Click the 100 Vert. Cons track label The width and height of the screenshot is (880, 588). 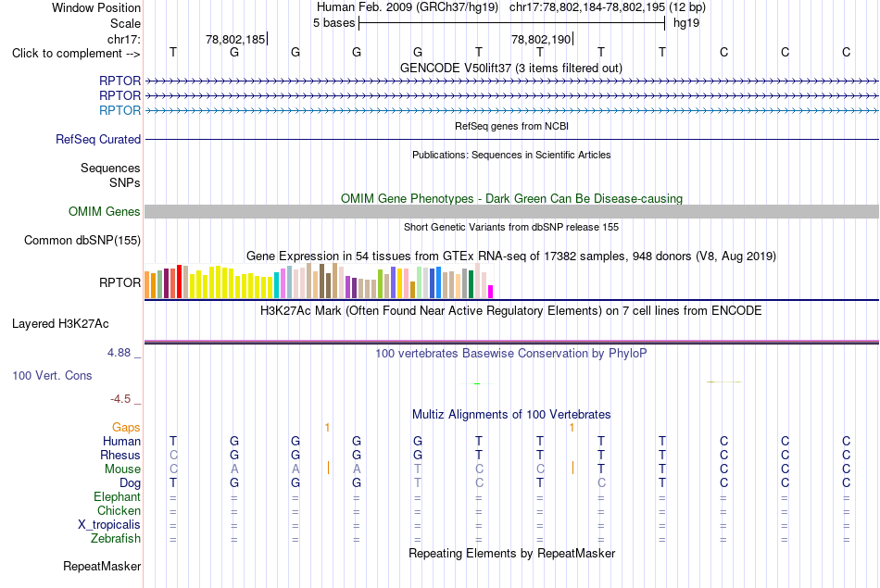[52, 375]
